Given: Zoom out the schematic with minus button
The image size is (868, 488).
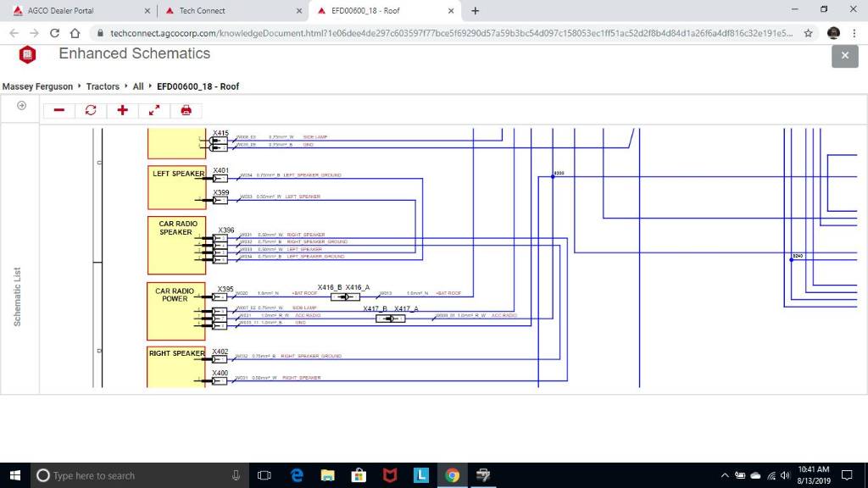Looking at the screenshot, I should coord(59,110).
